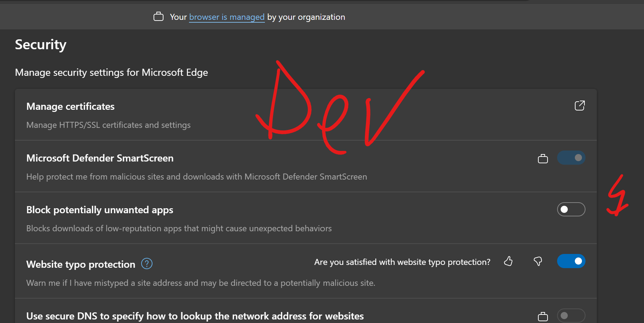Toggle the Use secure DNS switch
The width and height of the screenshot is (644, 323).
(571, 316)
